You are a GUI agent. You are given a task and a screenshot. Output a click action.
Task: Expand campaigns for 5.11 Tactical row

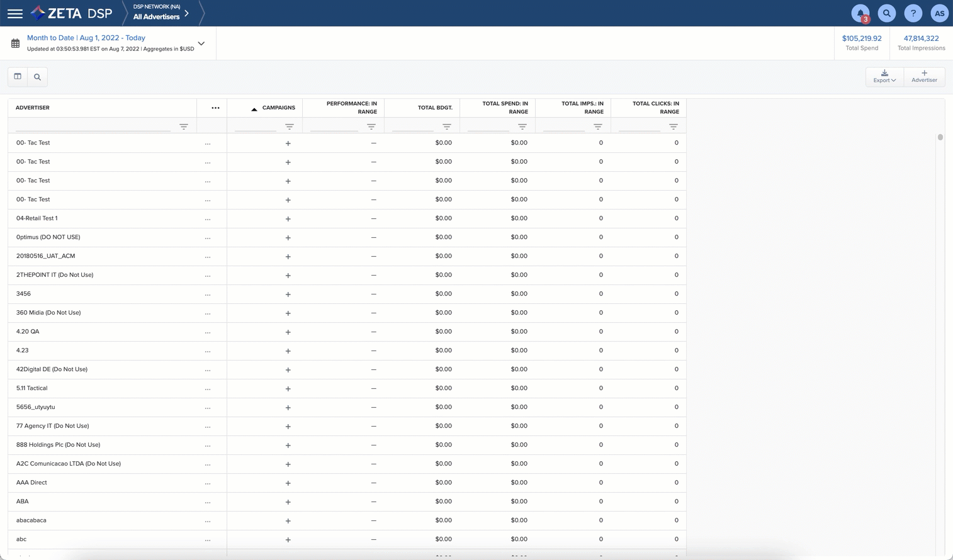tap(288, 389)
